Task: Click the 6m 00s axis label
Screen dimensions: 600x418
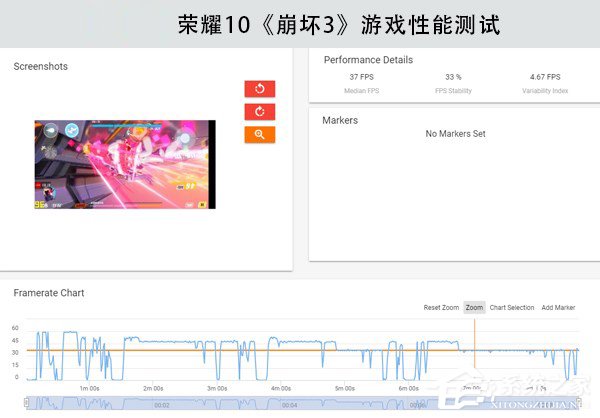Action: tap(409, 388)
